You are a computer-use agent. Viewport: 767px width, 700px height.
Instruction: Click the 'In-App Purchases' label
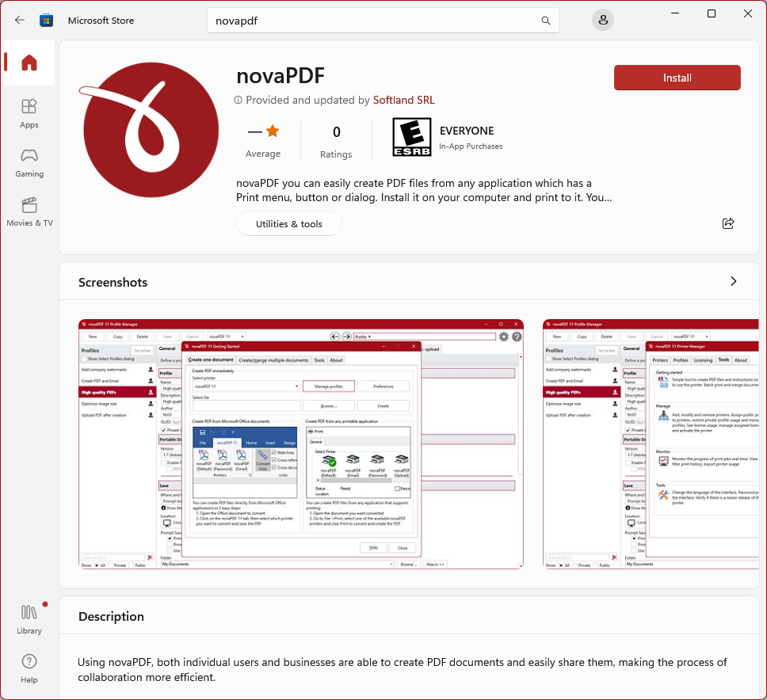click(471, 146)
